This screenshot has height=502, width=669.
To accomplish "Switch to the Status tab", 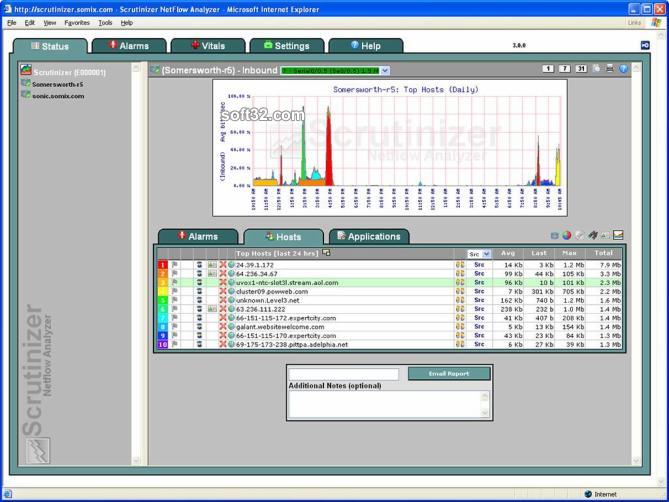I will [x=50, y=46].
